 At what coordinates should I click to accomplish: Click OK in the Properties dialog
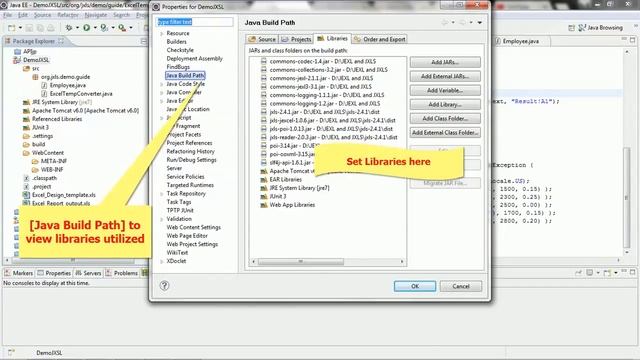(x=415, y=286)
